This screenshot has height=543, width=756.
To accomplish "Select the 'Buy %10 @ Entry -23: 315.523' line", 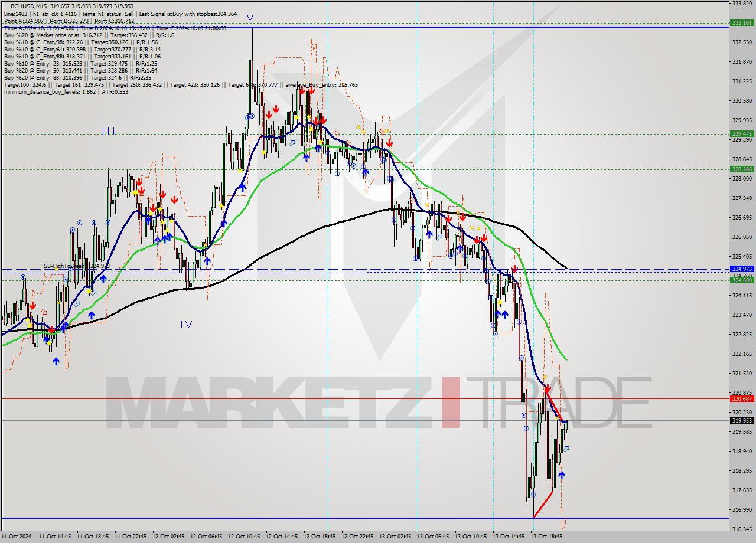I will tap(80, 63).
